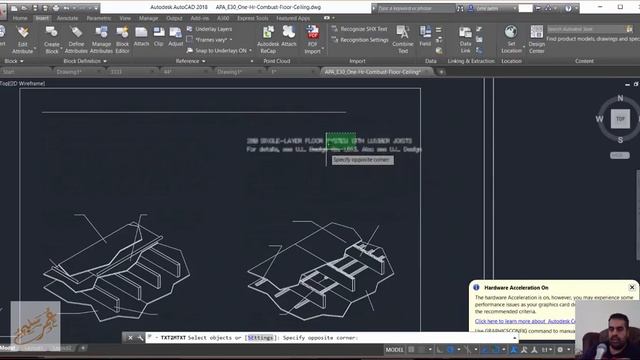640x360 pixels.
Task: Switch to the Annotate ribbon tab
Action: tap(67, 18)
